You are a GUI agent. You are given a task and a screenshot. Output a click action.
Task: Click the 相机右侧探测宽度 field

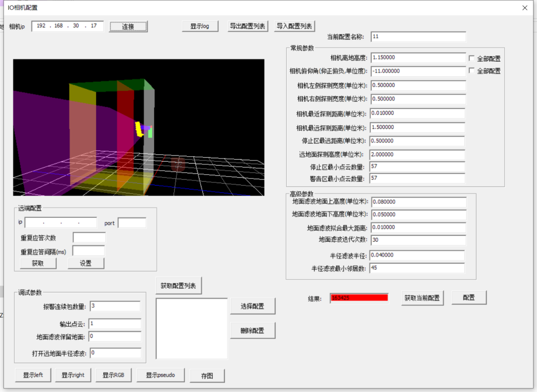click(418, 99)
